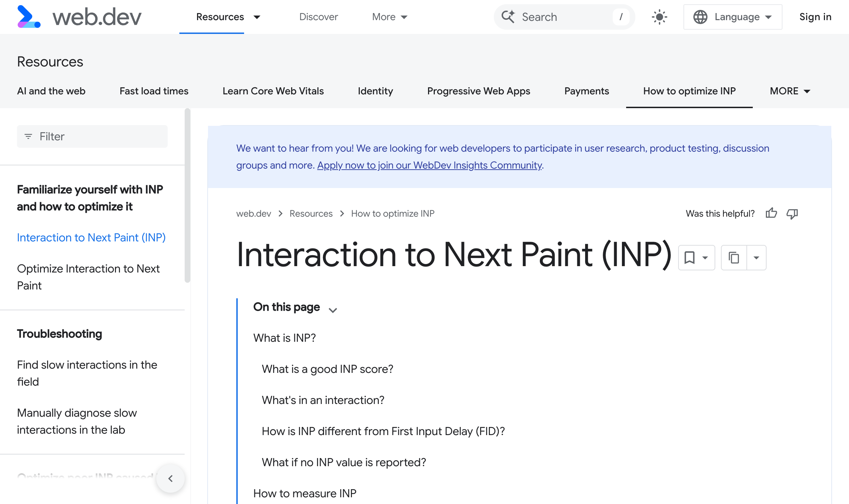Click the web.dev breadcrumb link

254,213
